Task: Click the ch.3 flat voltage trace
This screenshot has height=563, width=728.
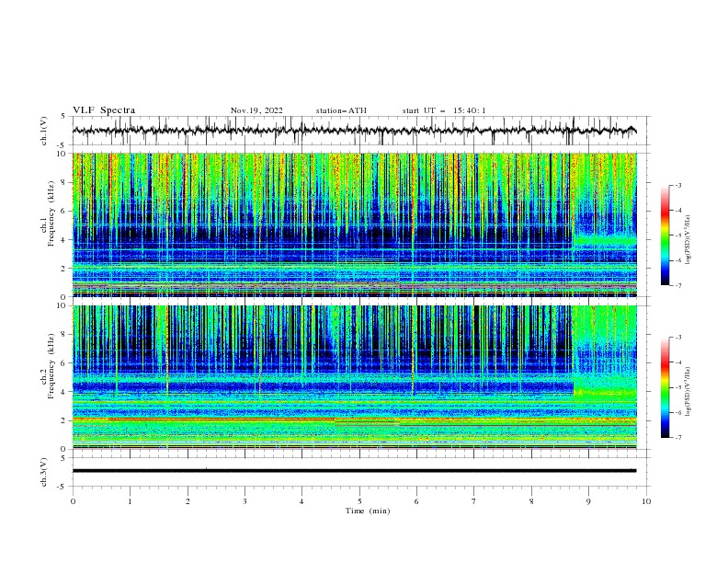Action: tap(354, 471)
